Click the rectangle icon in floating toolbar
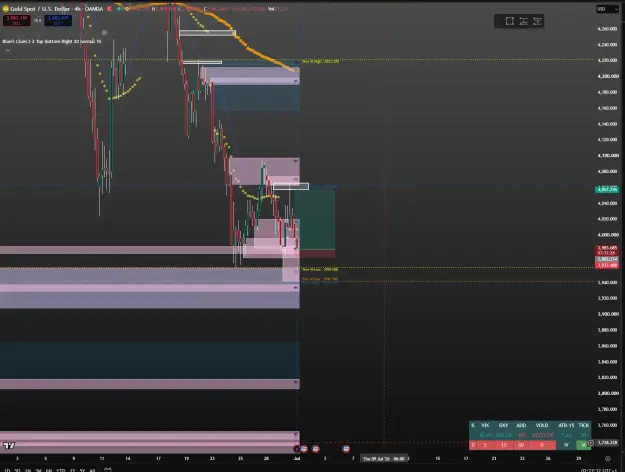The image size is (625, 472). (509, 21)
